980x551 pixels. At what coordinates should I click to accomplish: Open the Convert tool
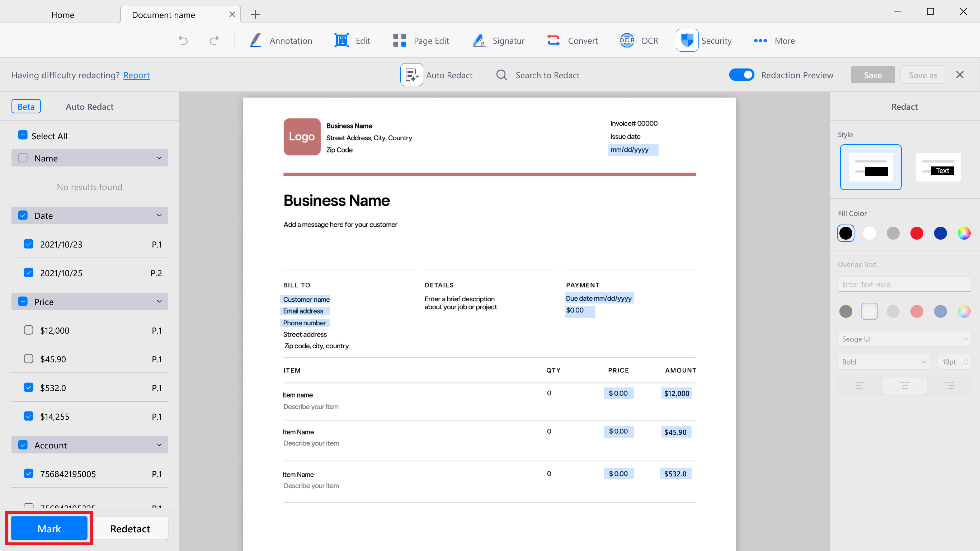click(x=572, y=40)
